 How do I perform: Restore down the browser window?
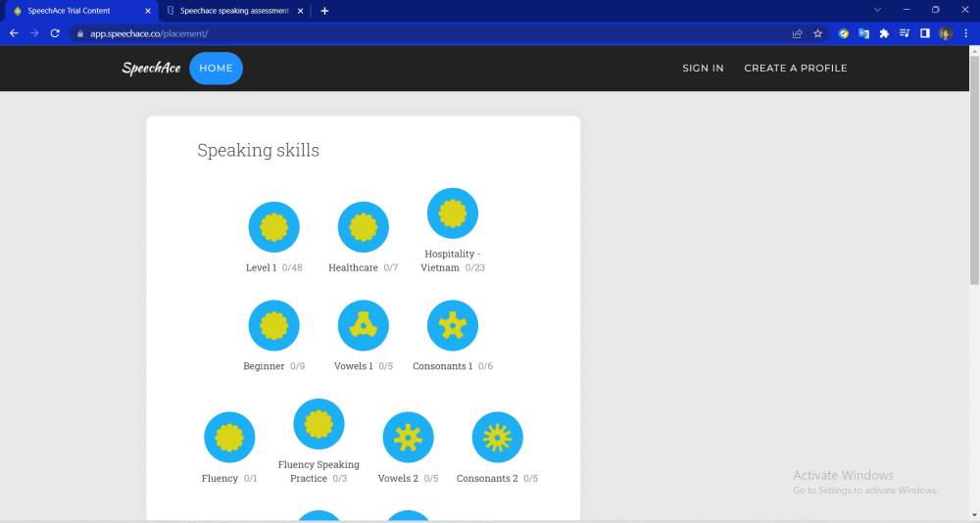pos(936,10)
